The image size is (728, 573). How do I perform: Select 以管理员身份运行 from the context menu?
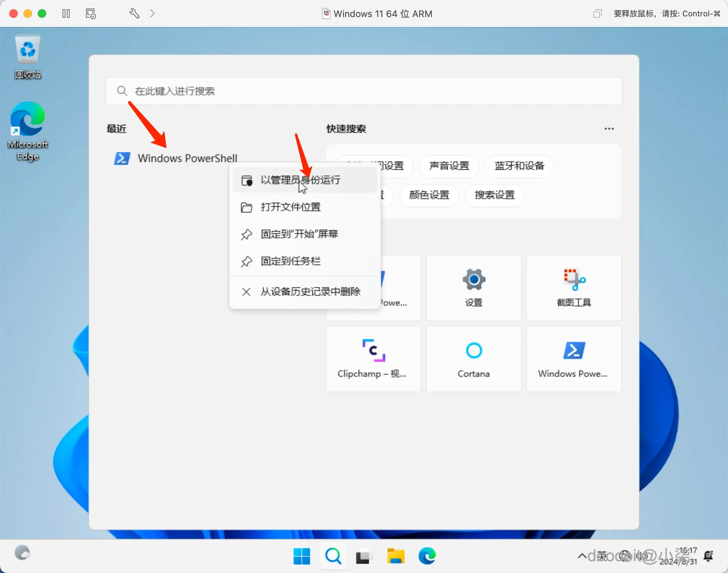pyautogui.click(x=300, y=180)
